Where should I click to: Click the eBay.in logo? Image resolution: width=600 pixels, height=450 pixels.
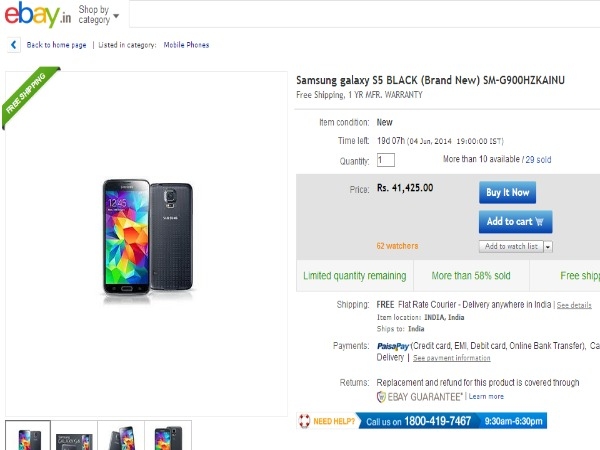38,15
